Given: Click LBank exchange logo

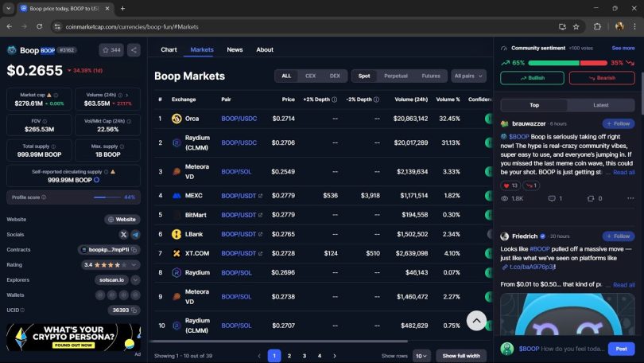Looking at the screenshot, I should [x=177, y=234].
